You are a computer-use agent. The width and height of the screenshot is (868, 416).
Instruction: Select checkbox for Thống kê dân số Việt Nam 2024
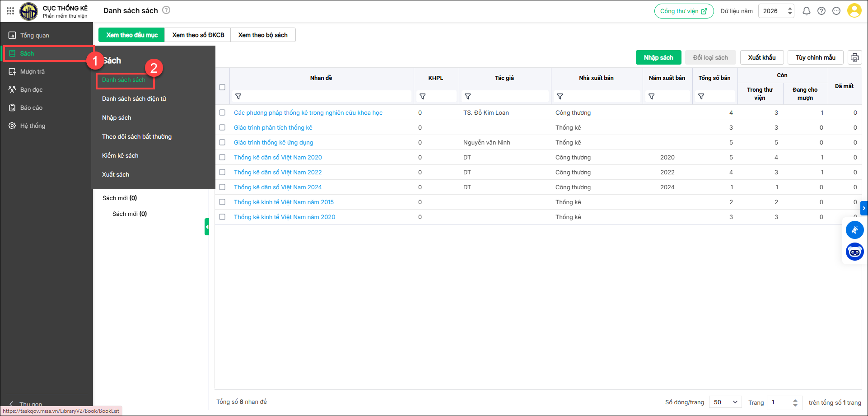click(222, 187)
